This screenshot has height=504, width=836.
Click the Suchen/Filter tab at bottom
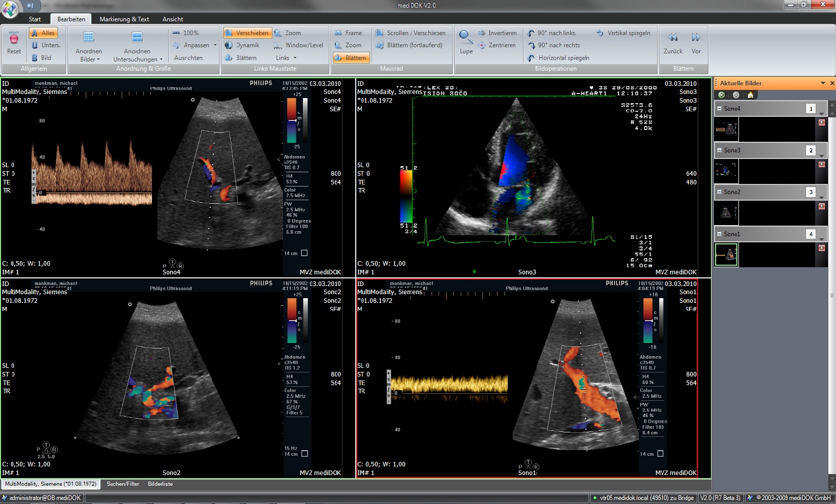coord(123,484)
